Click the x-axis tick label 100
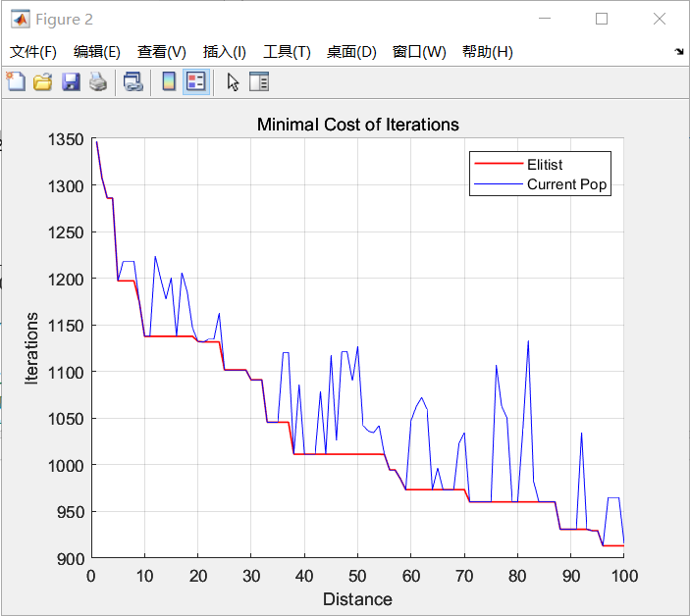Image resolution: width=690 pixels, height=616 pixels. pyautogui.click(x=624, y=576)
